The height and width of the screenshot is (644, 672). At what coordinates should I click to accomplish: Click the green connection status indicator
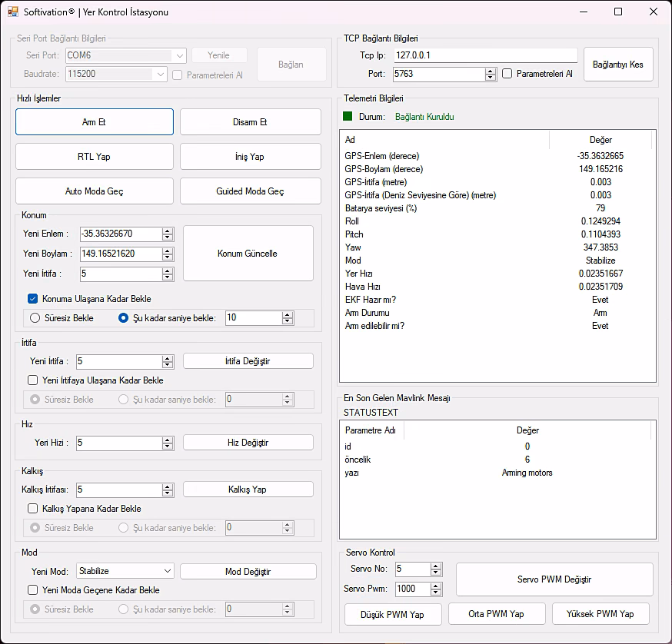tap(348, 116)
